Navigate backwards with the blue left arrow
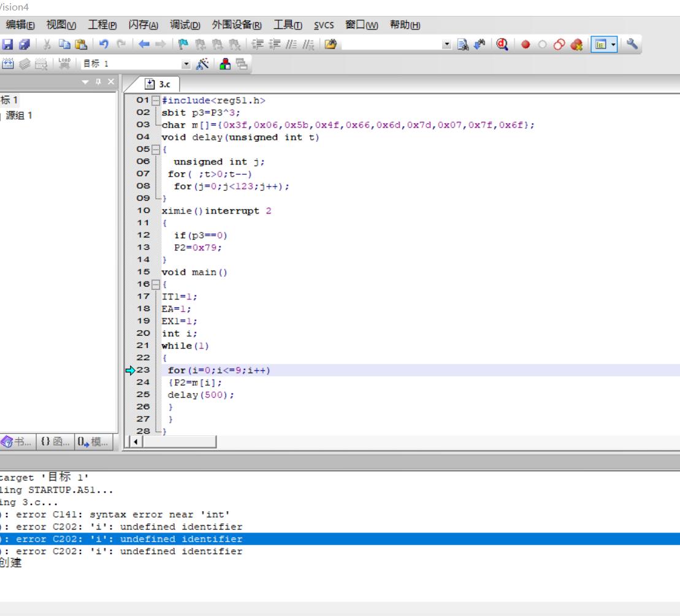 point(144,44)
